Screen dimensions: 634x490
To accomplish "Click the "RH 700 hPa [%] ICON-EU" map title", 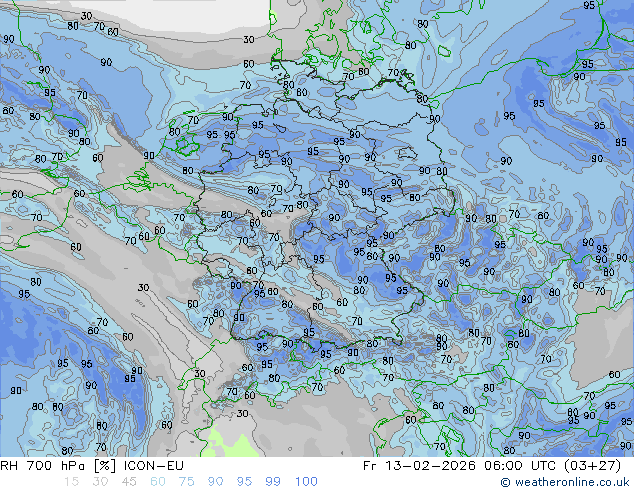I will [x=92, y=466].
